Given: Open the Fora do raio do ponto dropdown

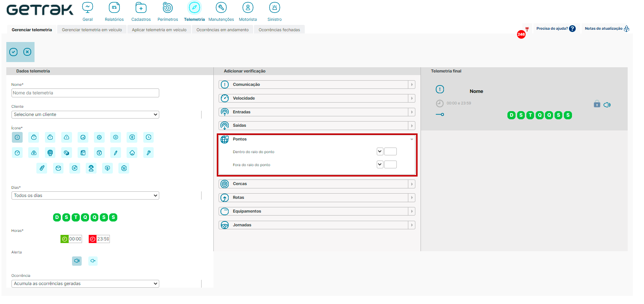Looking at the screenshot, I should (380, 164).
